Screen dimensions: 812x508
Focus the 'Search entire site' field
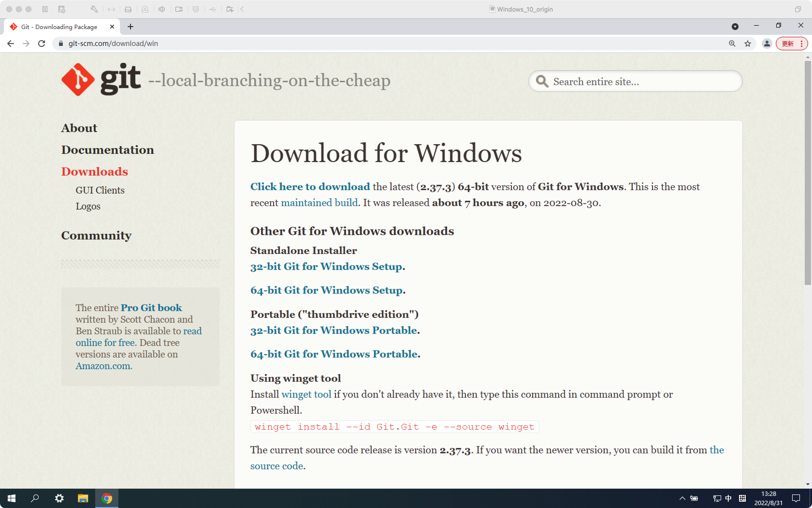click(x=635, y=81)
